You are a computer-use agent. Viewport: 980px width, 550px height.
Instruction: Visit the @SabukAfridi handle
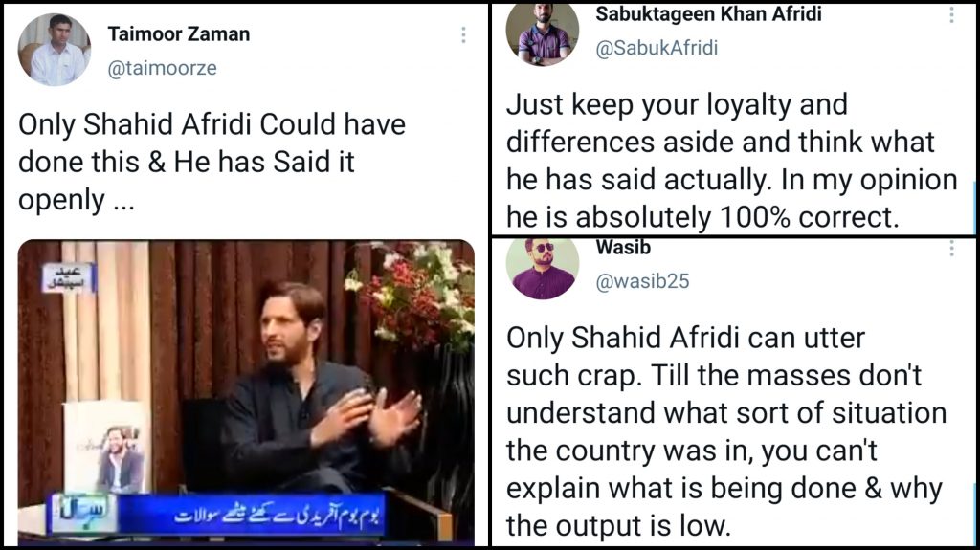(657, 48)
